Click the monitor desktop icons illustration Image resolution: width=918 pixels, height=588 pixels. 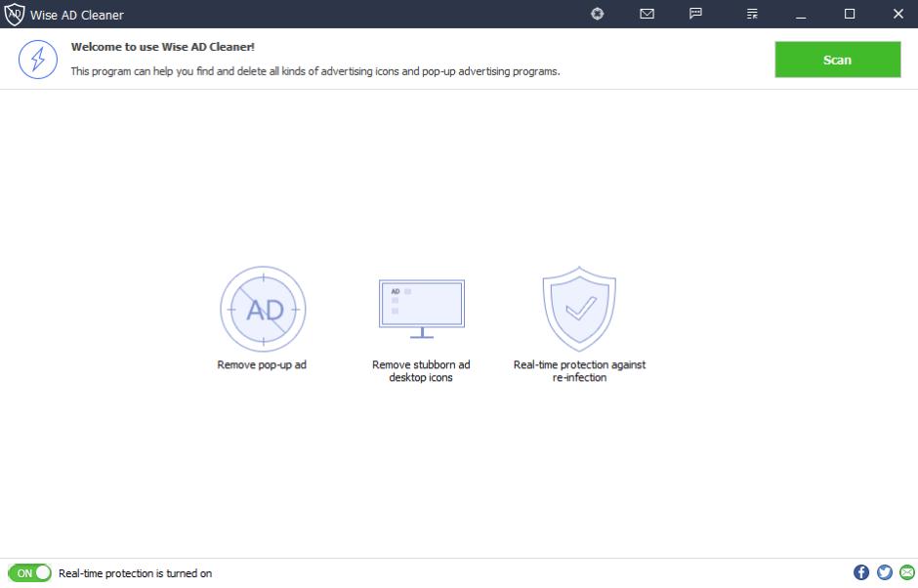click(x=422, y=309)
